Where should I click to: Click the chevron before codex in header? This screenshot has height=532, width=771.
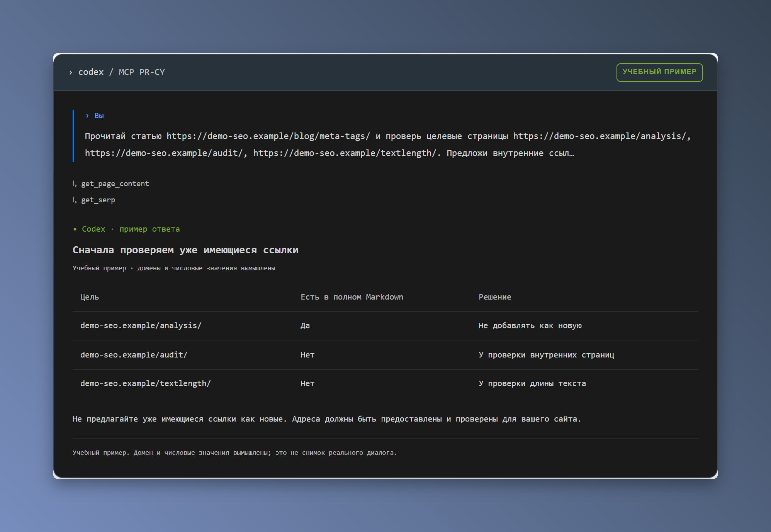(70, 73)
